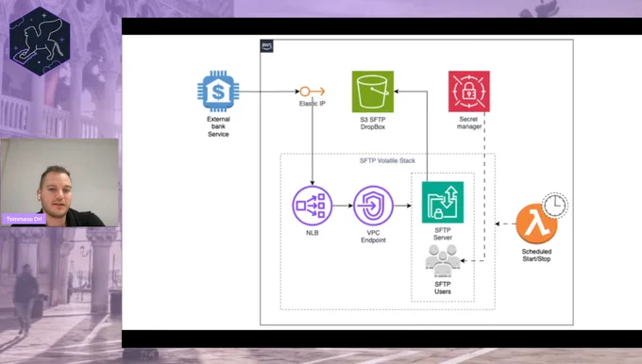Click the teal SFTP Server icon
This screenshot has width=642, height=364.
[x=443, y=202]
